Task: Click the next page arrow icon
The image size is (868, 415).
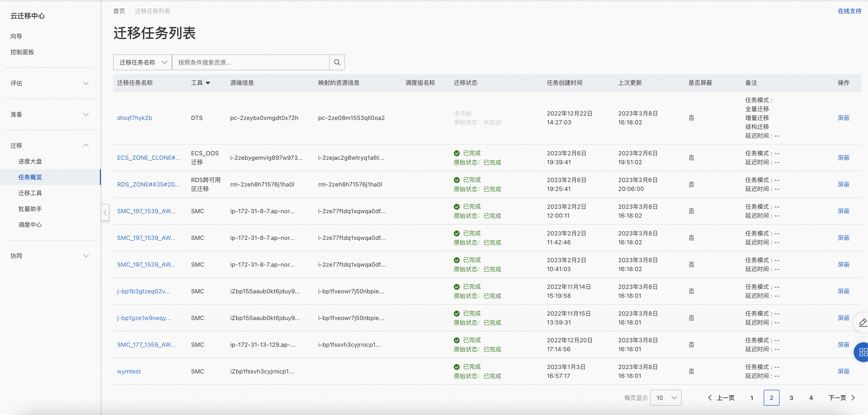Action: click(853, 398)
